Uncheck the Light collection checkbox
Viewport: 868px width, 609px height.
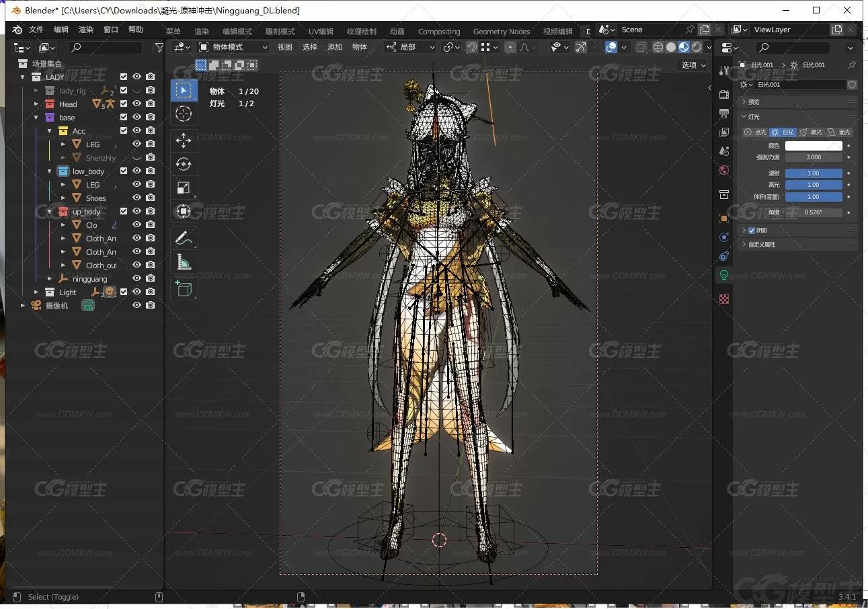[x=124, y=292]
